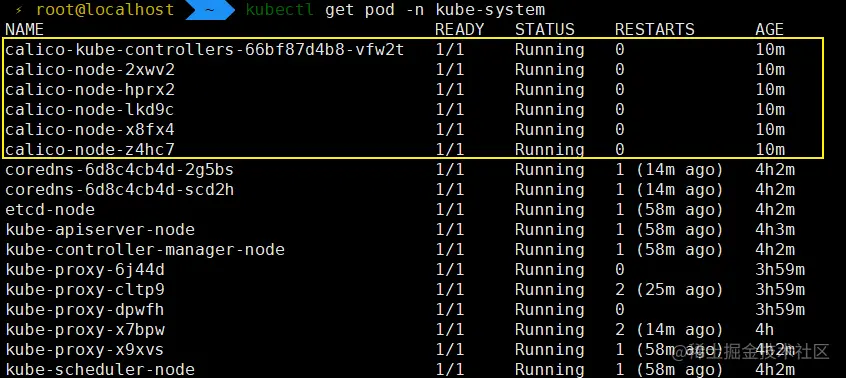Select pod name calico-node-x8fx4
This screenshot has width=846, height=378.
[x=90, y=130]
